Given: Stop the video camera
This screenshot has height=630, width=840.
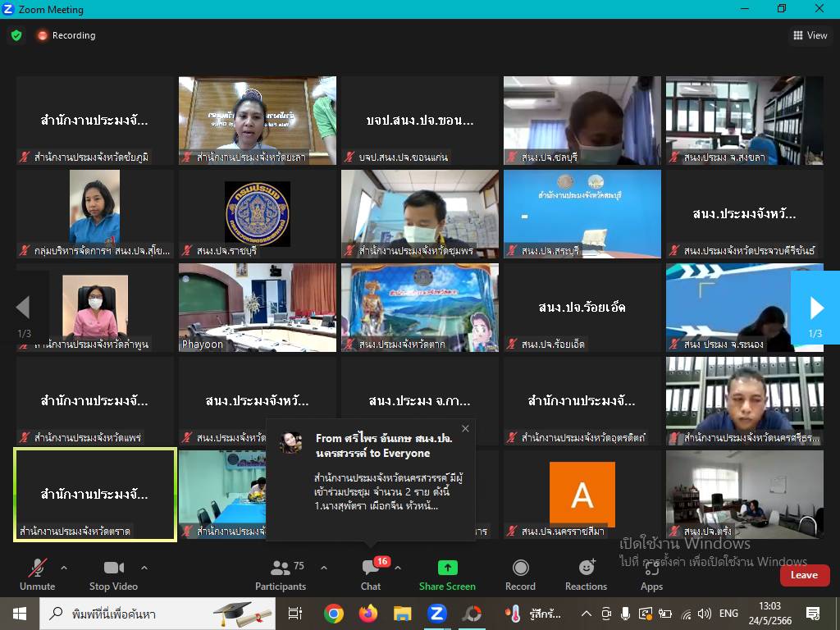Looking at the screenshot, I should (x=113, y=575).
